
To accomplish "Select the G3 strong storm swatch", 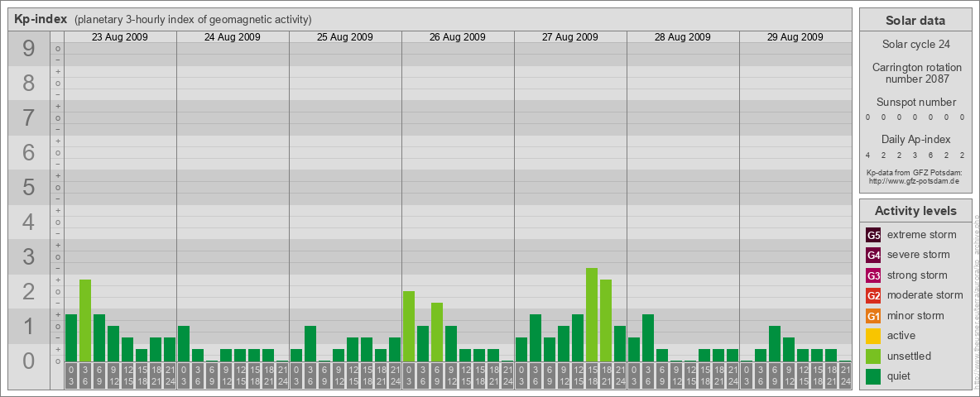I will tap(873, 275).
